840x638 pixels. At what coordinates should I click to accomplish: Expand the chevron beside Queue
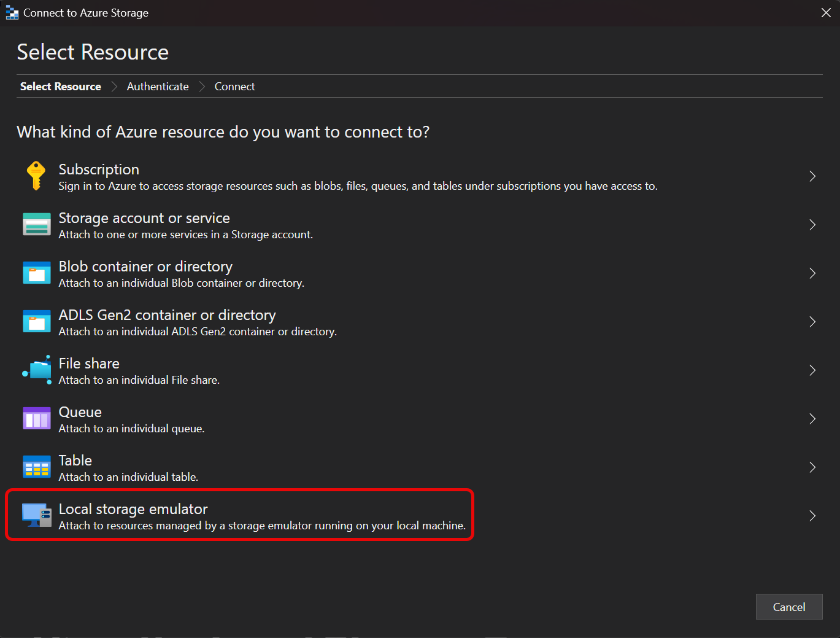coord(812,418)
